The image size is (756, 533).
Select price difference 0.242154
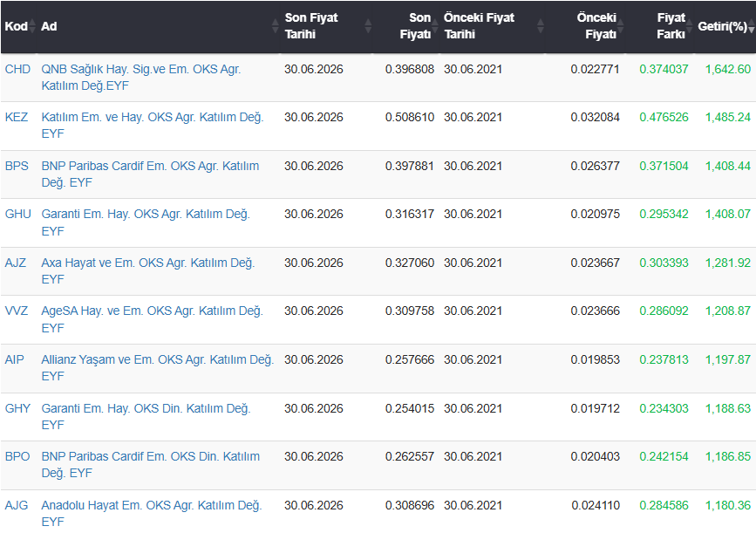click(x=664, y=456)
